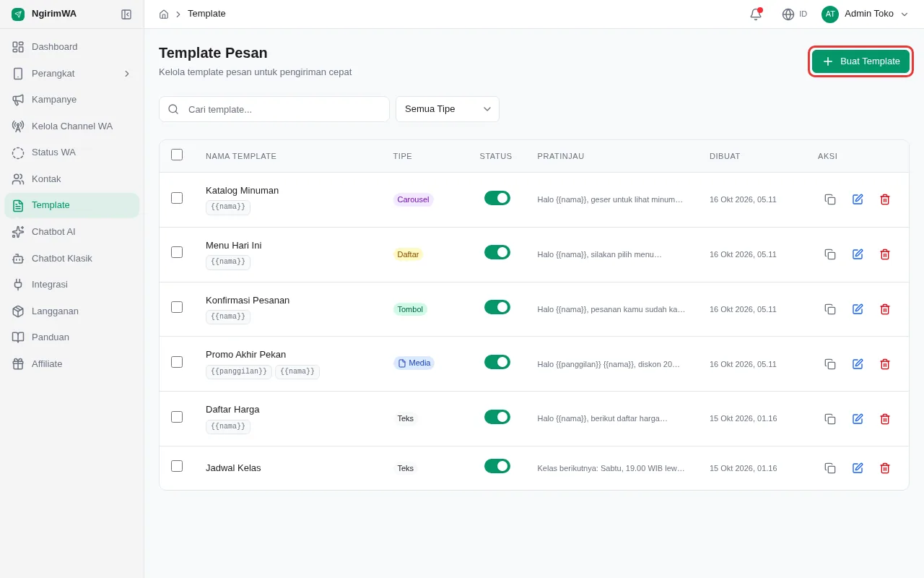Delete Katalog Minuman template
924x578 pixels.
point(885,199)
